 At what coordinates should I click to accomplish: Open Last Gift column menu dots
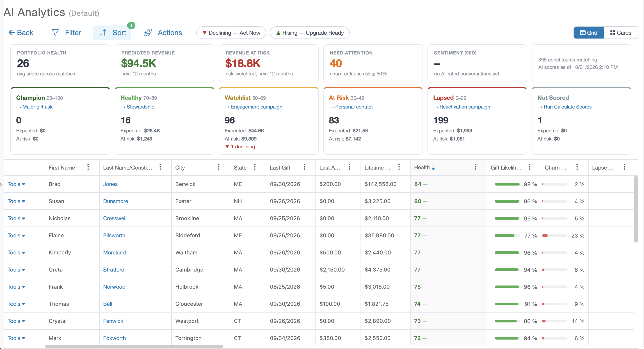304,167
